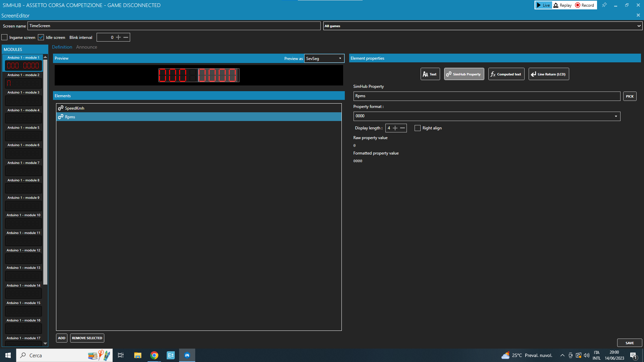Click REMOVE SELECTED button
Viewport: 644px width, 362px height.
click(87, 338)
